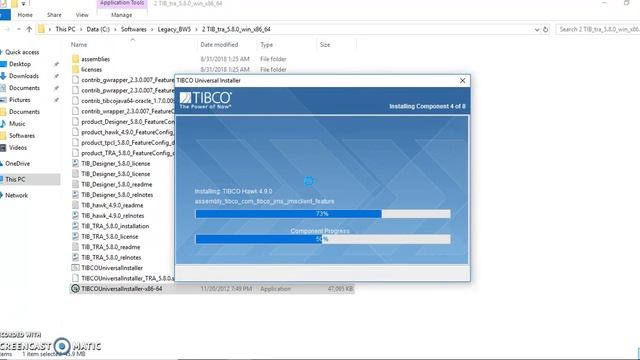
Task: Sort files by the Size column
Action: [x=325, y=44]
